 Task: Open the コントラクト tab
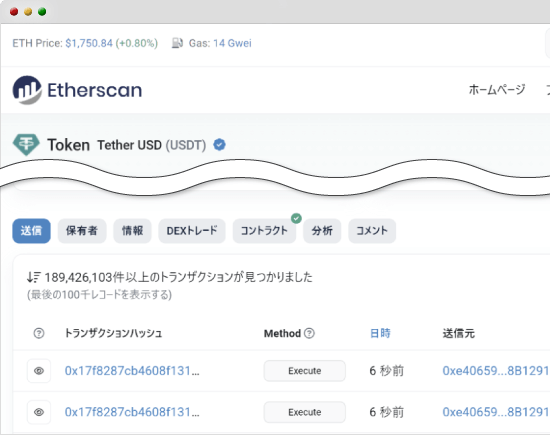264,231
